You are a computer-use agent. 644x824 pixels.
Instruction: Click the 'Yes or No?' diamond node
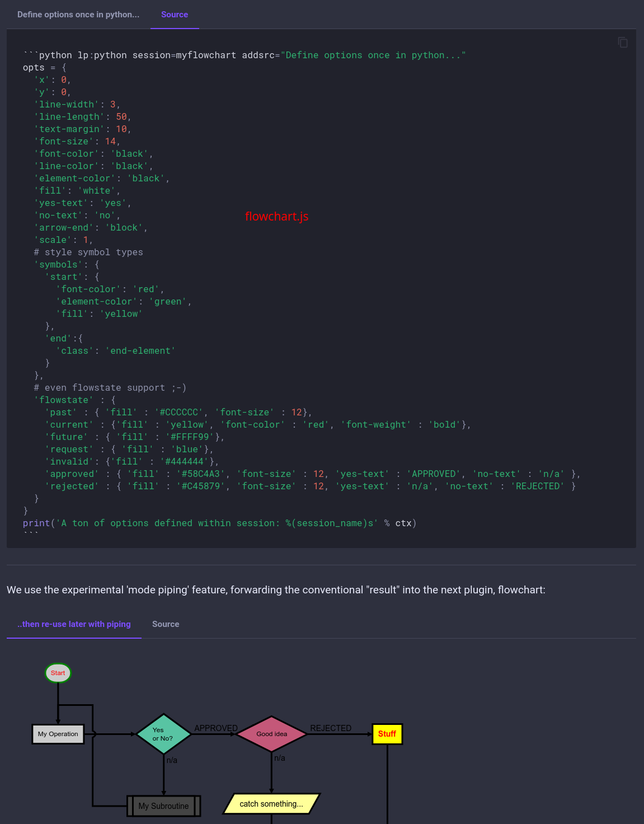[x=163, y=734]
